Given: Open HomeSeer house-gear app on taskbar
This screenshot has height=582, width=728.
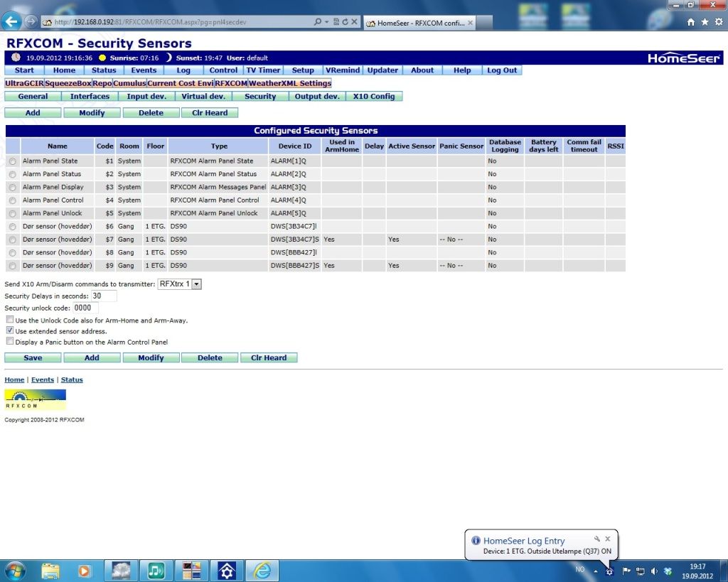Looking at the screenshot, I should click(x=227, y=571).
